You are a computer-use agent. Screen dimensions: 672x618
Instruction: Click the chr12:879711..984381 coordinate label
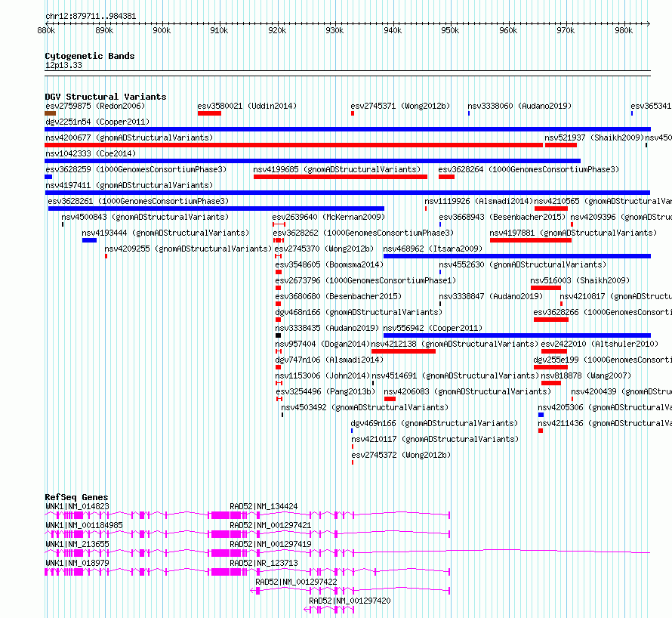click(x=91, y=17)
